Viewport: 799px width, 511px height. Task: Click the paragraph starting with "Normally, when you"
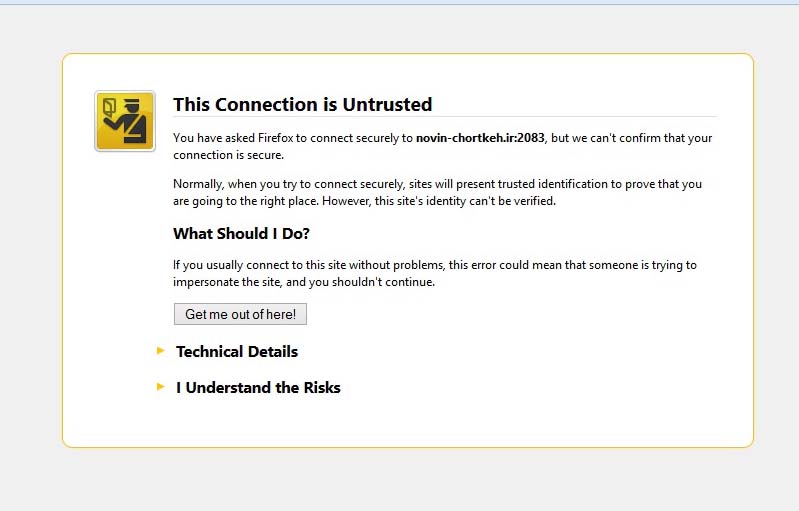pos(437,192)
